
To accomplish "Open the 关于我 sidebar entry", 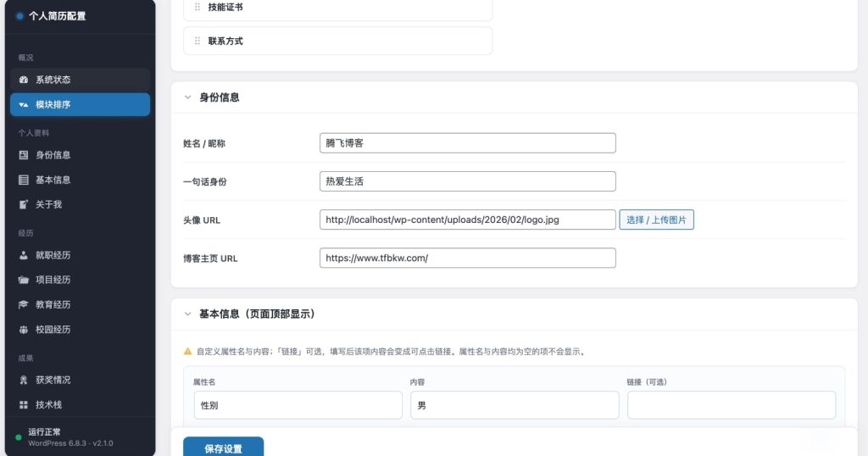I will point(80,205).
